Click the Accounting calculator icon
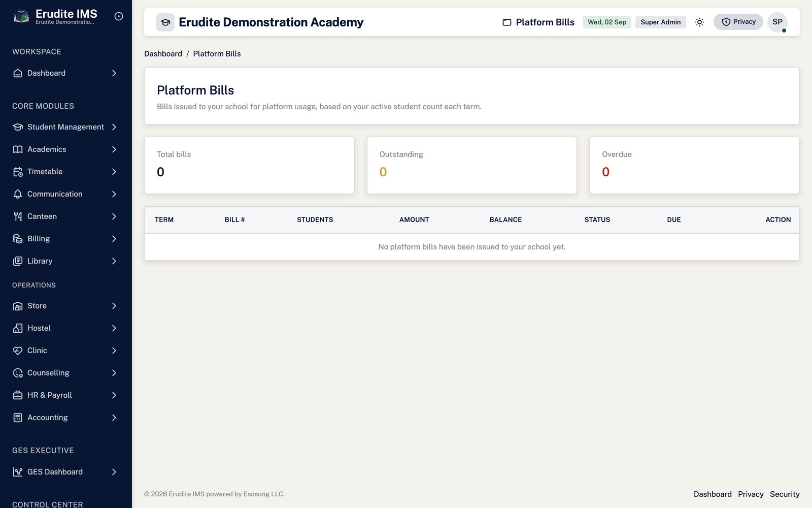 [x=18, y=418]
